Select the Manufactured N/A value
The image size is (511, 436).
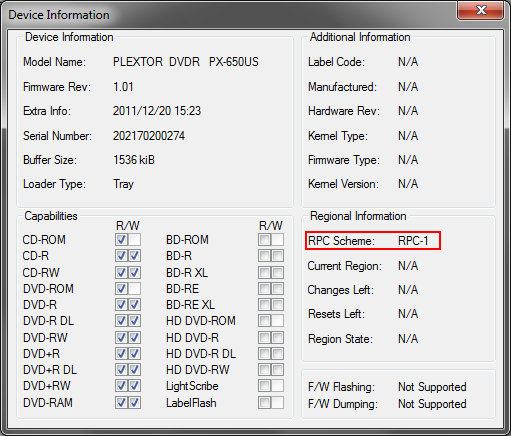408,87
